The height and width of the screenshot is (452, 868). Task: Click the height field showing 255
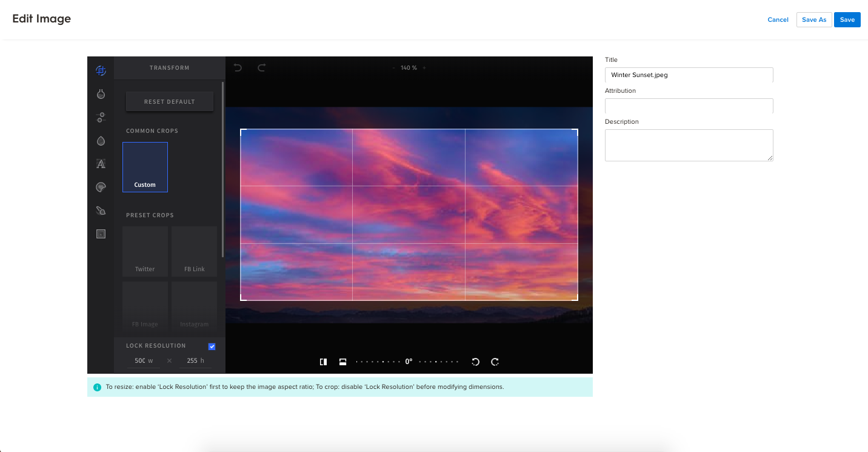195,360
